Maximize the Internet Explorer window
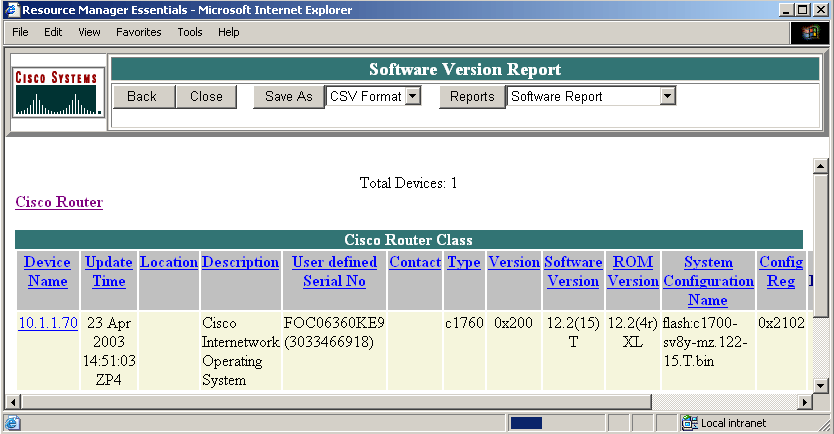The image size is (834, 434). tap(802, 10)
